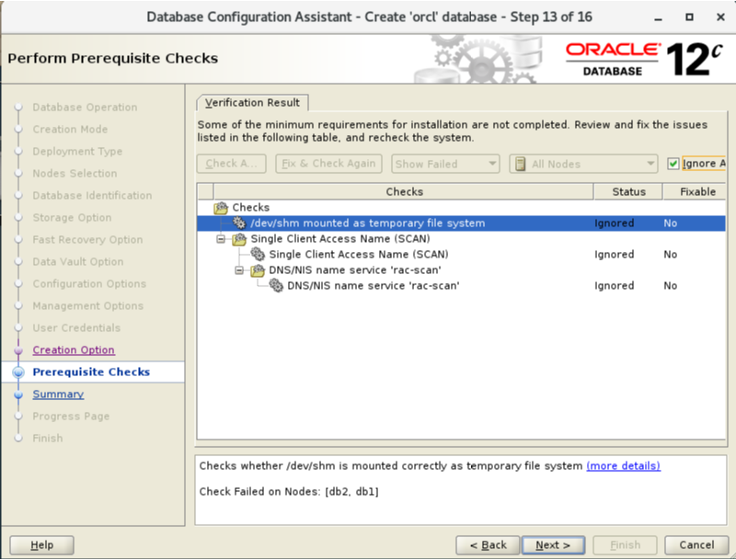The image size is (736, 560).
Task: Select the Single Client Access Name (SCAN) child row
Action: coord(461,254)
